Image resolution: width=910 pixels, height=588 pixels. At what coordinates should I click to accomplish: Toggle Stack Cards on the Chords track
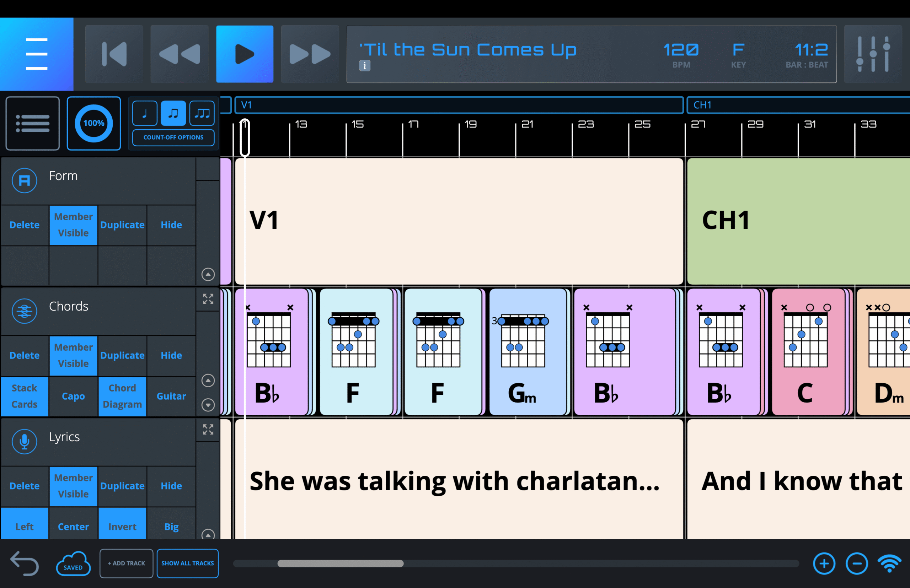point(25,397)
